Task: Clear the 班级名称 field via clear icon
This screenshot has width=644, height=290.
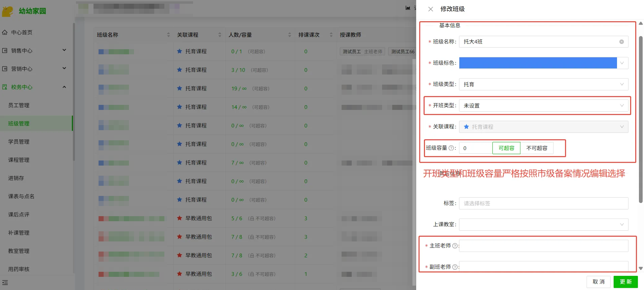Action: (621, 42)
